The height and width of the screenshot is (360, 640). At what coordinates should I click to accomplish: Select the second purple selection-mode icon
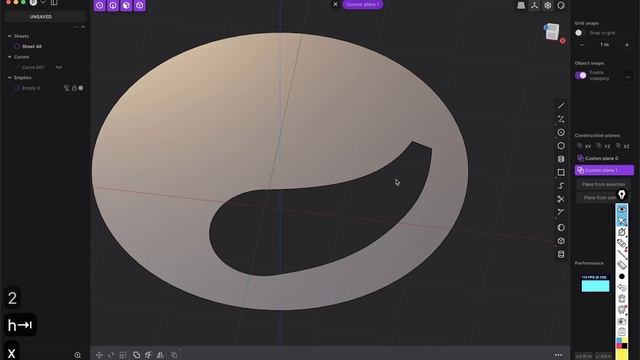click(113, 5)
